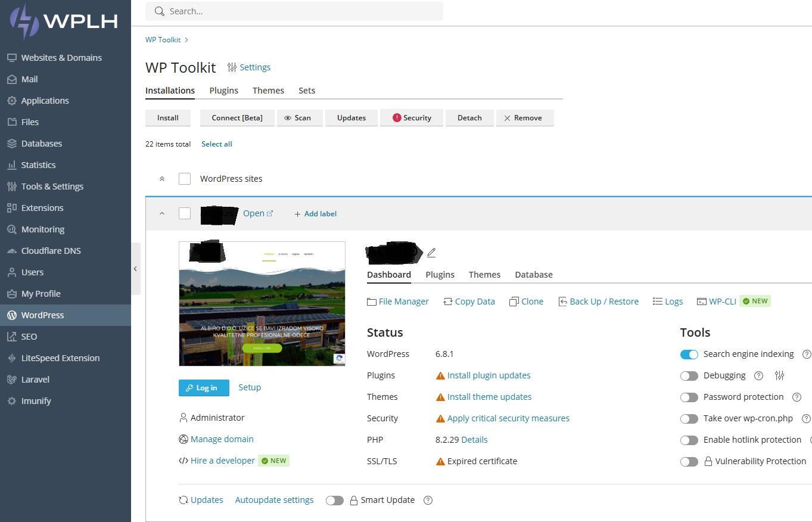This screenshot has width=812, height=522.
Task: Click the Tools & Settings sliders icon
Action: click(x=11, y=187)
